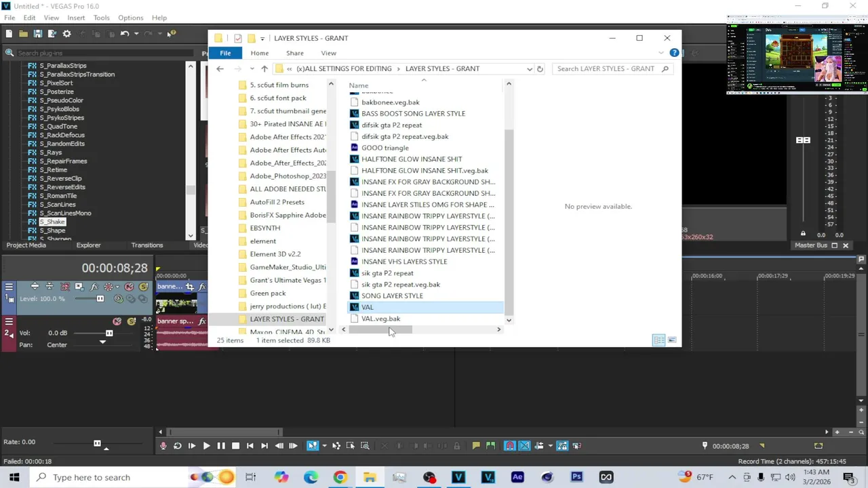Select the Selection Edit tool
The height and width of the screenshot is (488, 868).
351,445
